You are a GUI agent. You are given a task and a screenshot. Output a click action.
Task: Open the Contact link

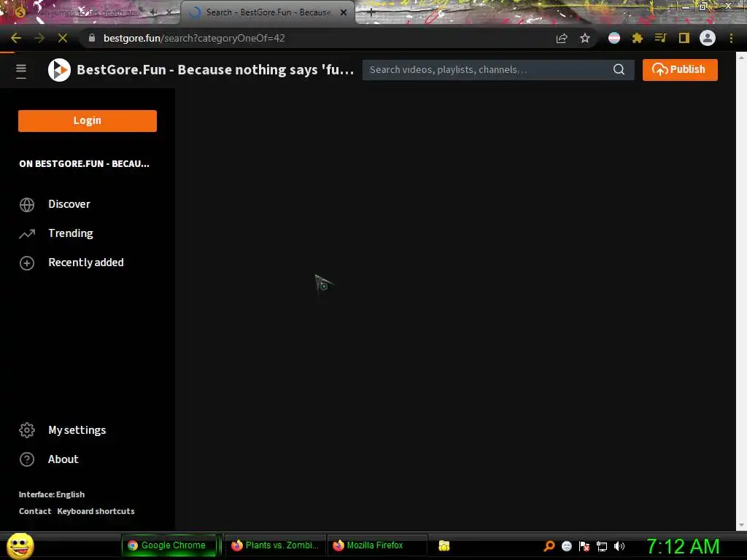[35, 511]
